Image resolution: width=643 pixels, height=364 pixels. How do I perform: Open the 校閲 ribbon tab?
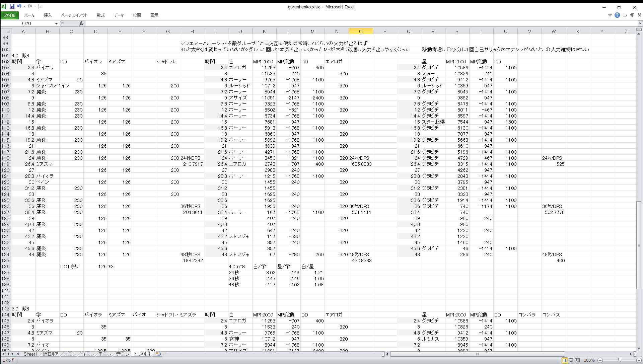tap(137, 15)
